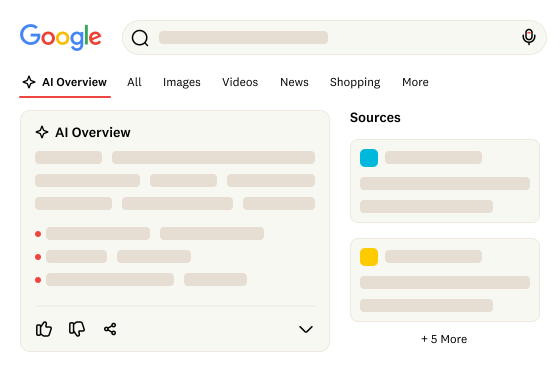Open the yellow-icon source card
The width and height of the screenshot is (560, 372).
pyautogui.click(x=445, y=280)
